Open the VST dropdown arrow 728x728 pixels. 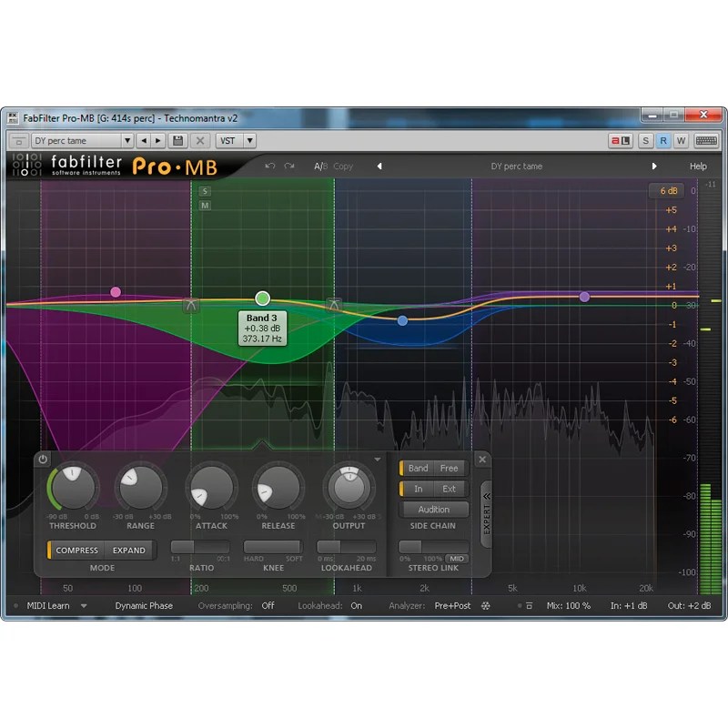[249, 141]
